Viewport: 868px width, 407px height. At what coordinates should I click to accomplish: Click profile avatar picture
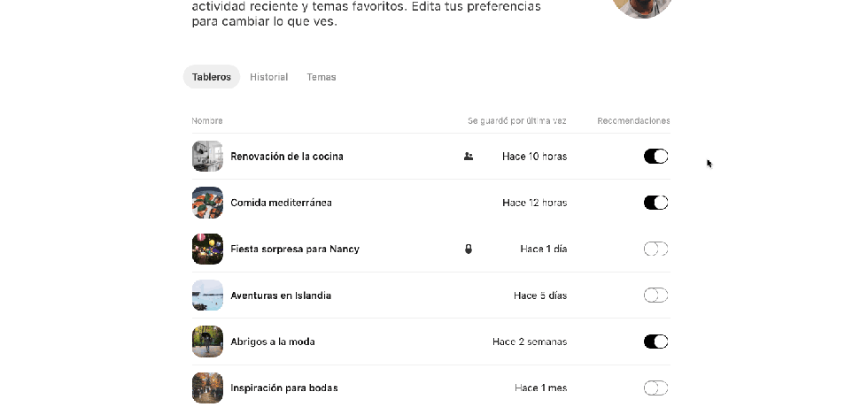[x=642, y=7]
